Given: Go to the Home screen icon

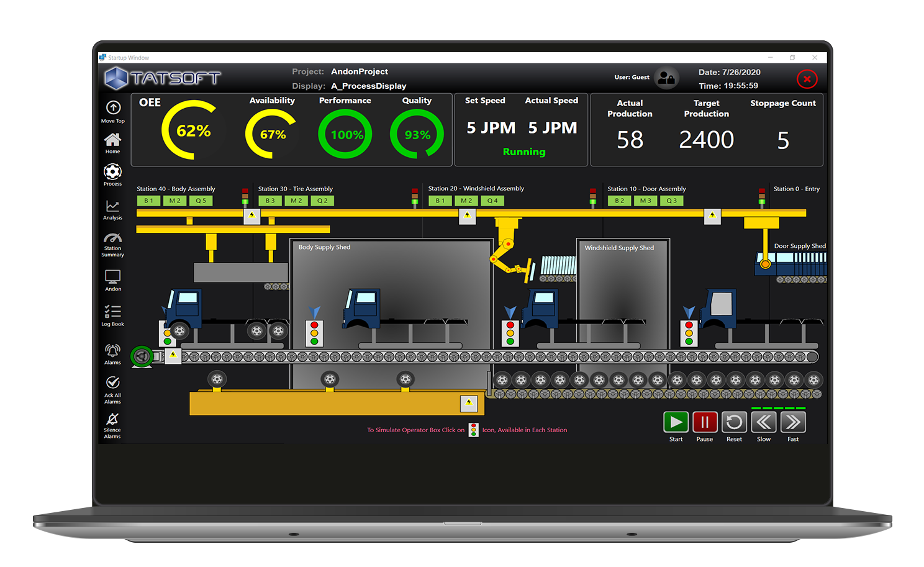Looking at the screenshot, I should pos(112,140).
